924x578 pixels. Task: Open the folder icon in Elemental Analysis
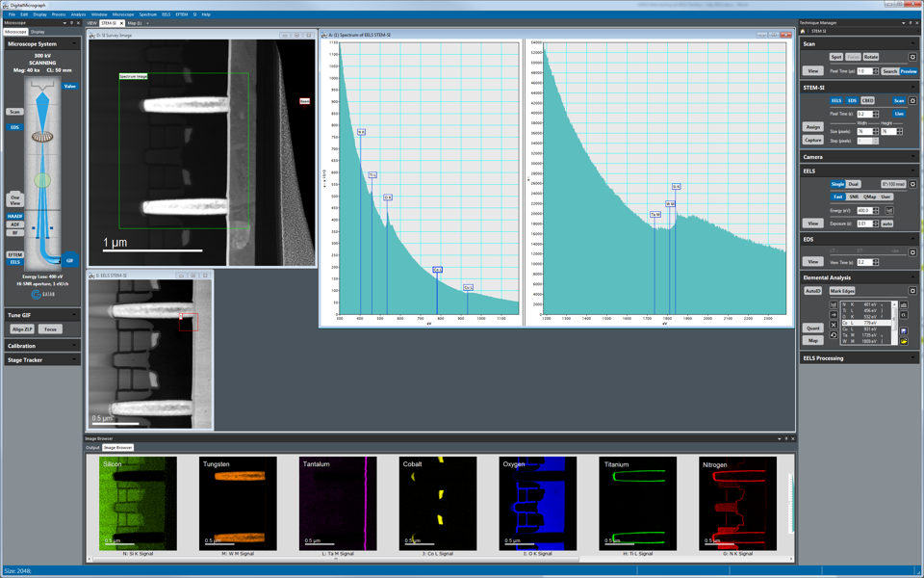coord(905,341)
